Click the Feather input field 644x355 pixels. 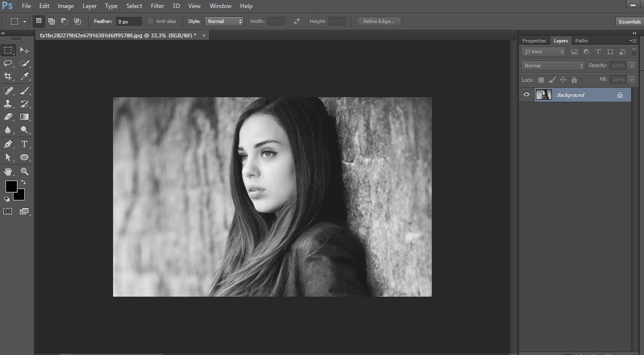click(x=129, y=21)
